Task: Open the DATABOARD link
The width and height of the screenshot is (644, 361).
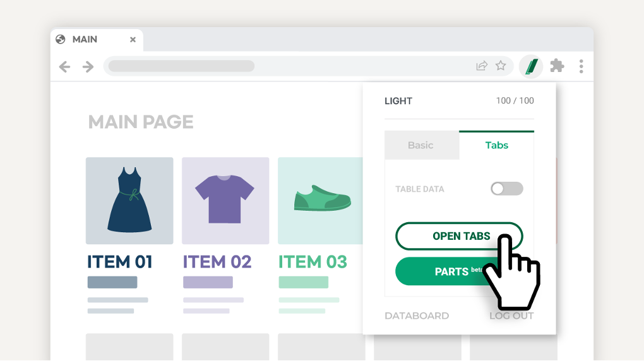Action: 417,316
